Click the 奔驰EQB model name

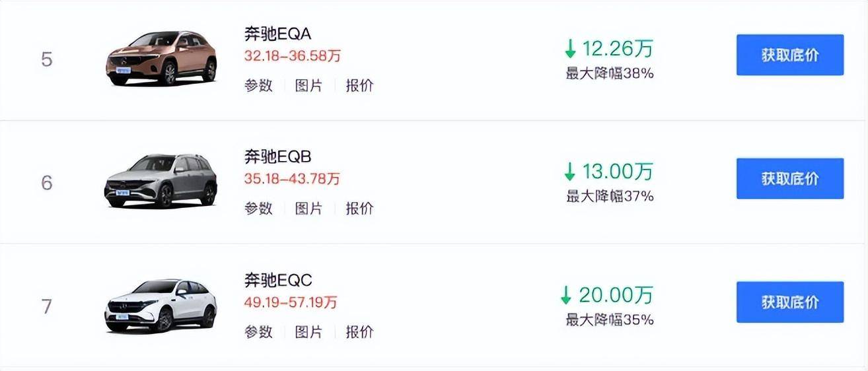[277, 157]
